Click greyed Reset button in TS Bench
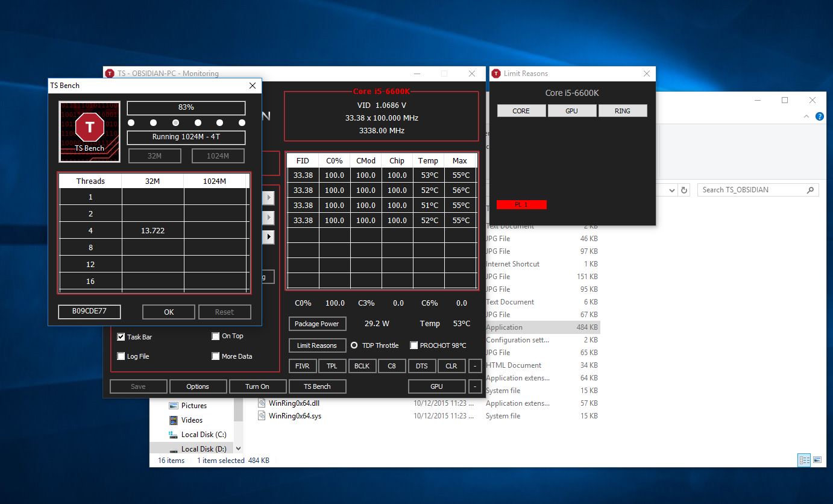The image size is (833, 504). [x=224, y=312]
